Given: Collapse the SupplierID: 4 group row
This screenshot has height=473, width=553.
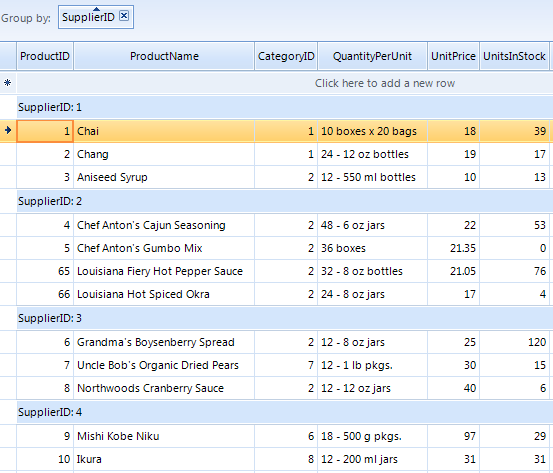Looking at the screenshot, I should click(285, 412).
